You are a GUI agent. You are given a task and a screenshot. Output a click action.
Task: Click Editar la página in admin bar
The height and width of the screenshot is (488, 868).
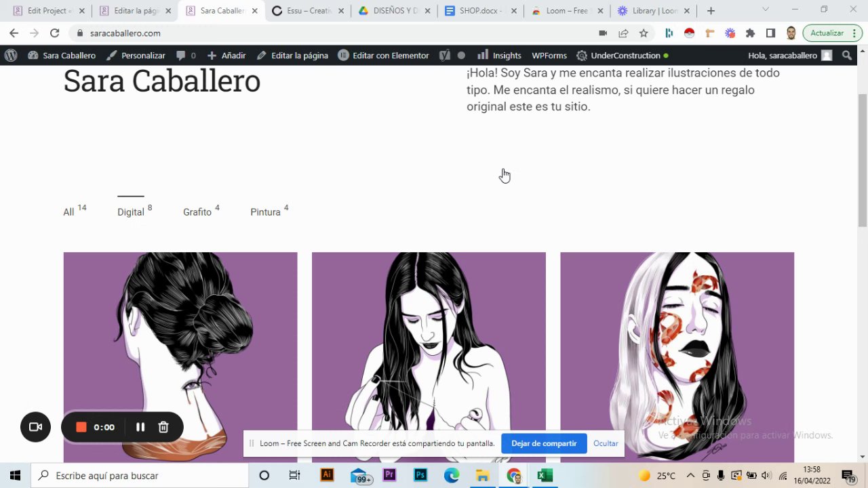coord(292,56)
